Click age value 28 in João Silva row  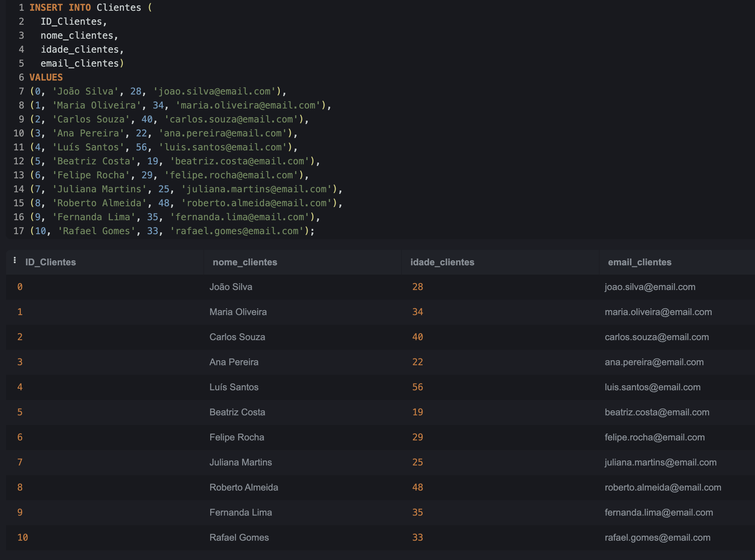click(x=418, y=287)
